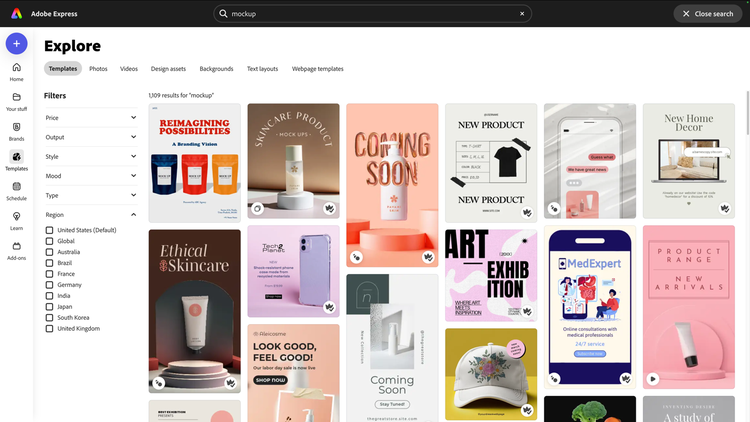This screenshot has height=422, width=750.
Task: Click the mockup search input field
Action: pos(372,13)
